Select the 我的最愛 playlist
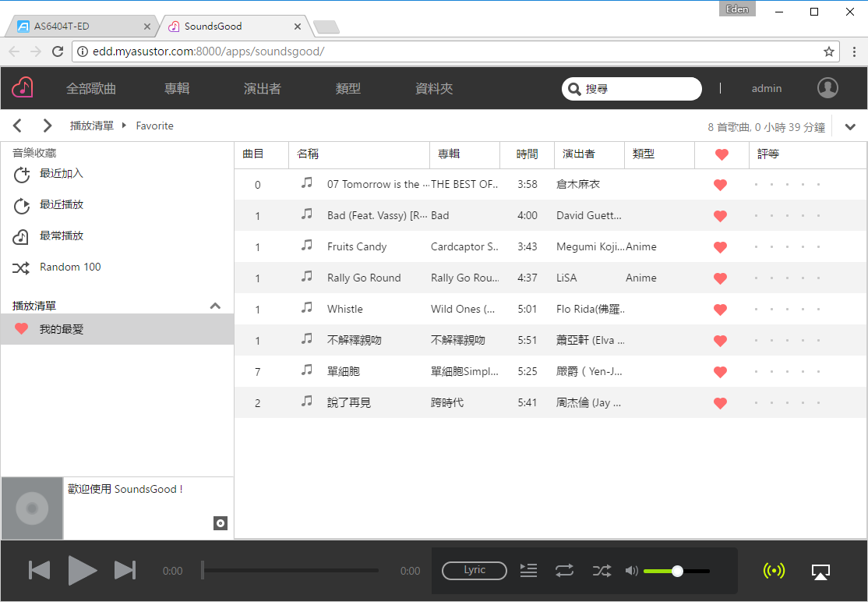 (118, 329)
